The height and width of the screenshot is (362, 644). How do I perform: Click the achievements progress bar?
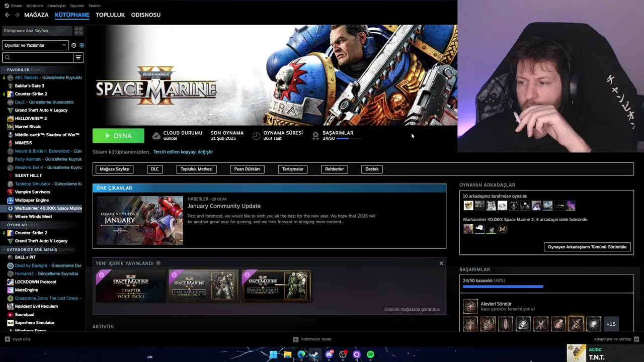pos(503,287)
